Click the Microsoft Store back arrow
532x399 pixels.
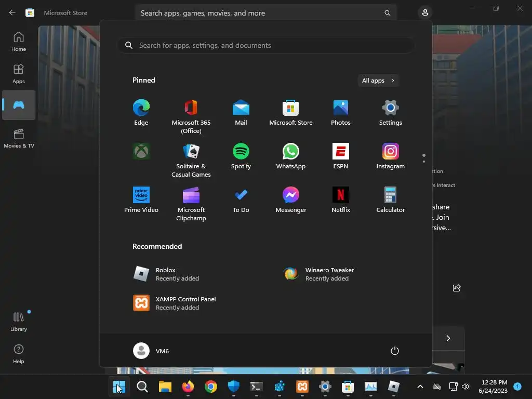[x=12, y=12]
